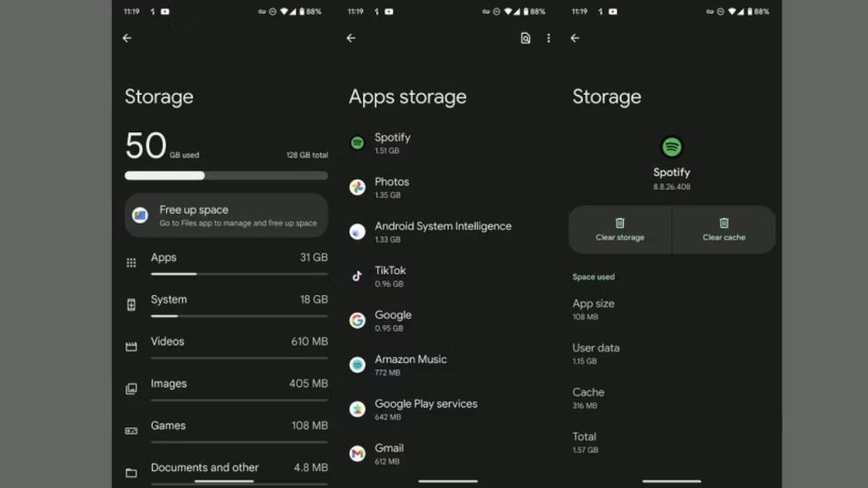Image resolution: width=868 pixels, height=488 pixels.
Task: Tap trash icon above Clear cache
Action: pos(724,223)
